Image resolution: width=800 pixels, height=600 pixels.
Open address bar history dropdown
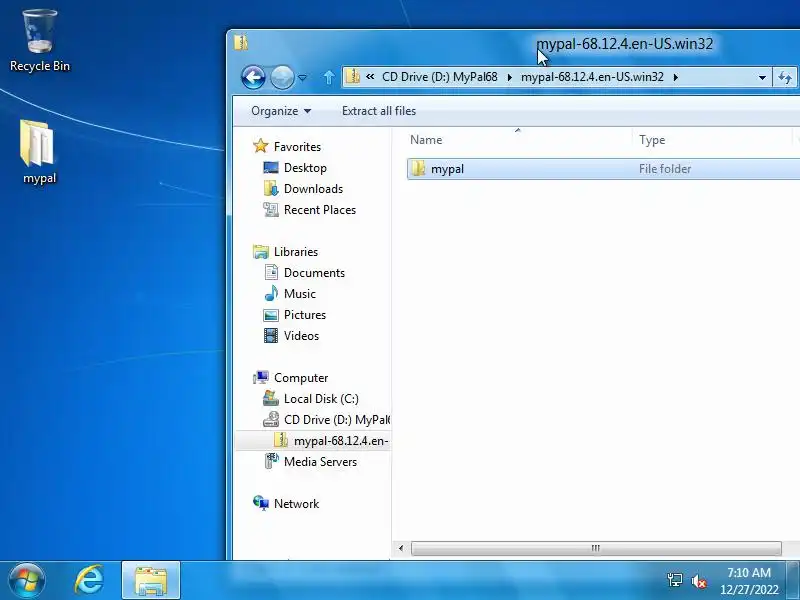762,78
